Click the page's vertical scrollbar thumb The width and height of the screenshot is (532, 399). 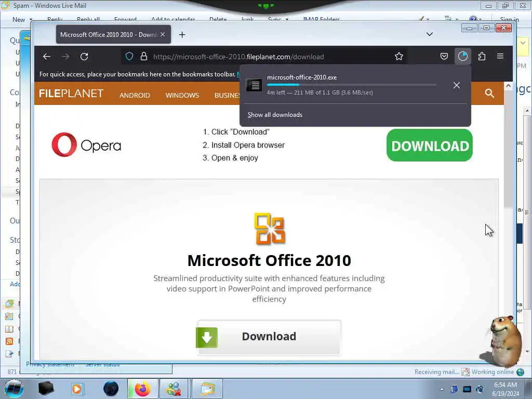[508, 149]
